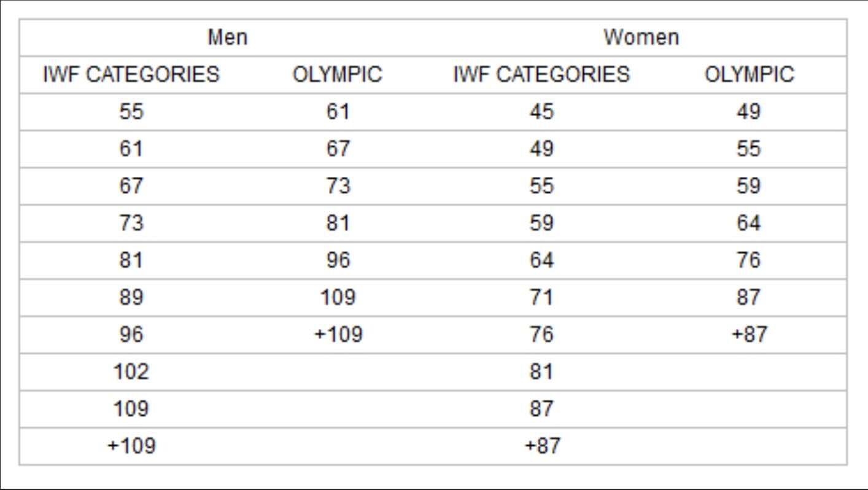Click +109 in Men's IWF CATEGORIES column
This screenshot has height=490, width=868.
(131, 446)
